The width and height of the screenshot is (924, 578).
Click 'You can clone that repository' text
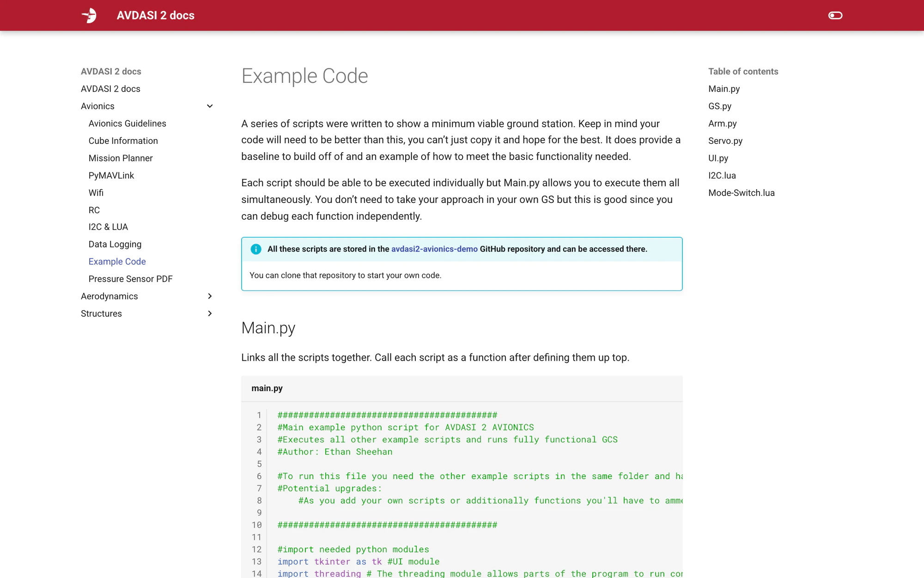pos(345,275)
